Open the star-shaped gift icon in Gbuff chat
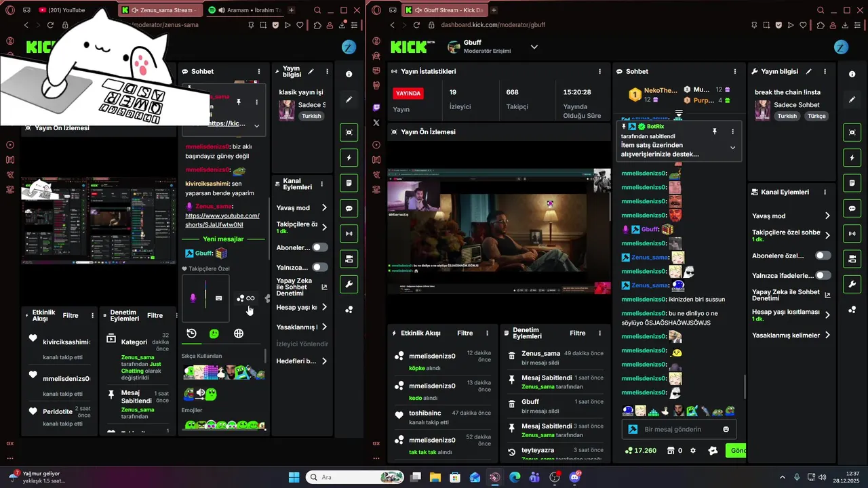 pos(712,451)
